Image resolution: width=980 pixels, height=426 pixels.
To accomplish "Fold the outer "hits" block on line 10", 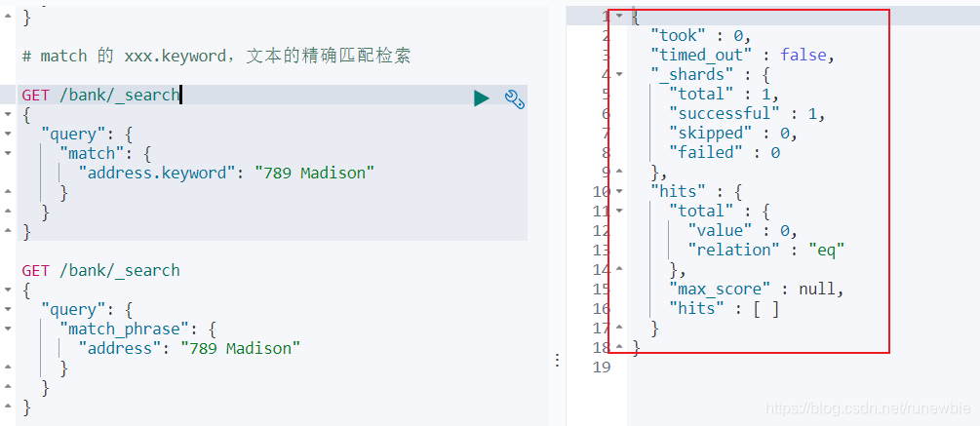I will point(619,191).
